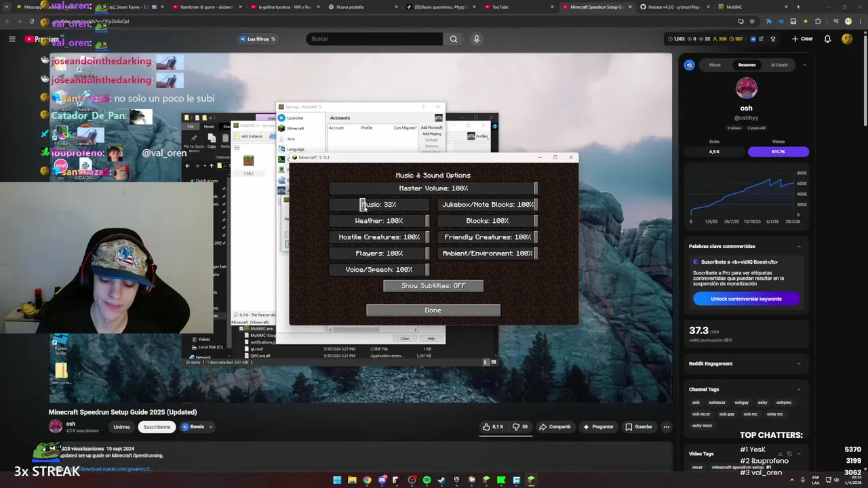Open account avatar menu in YouTube header
The image size is (868, 488).
pyautogui.click(x=847, y=39)
